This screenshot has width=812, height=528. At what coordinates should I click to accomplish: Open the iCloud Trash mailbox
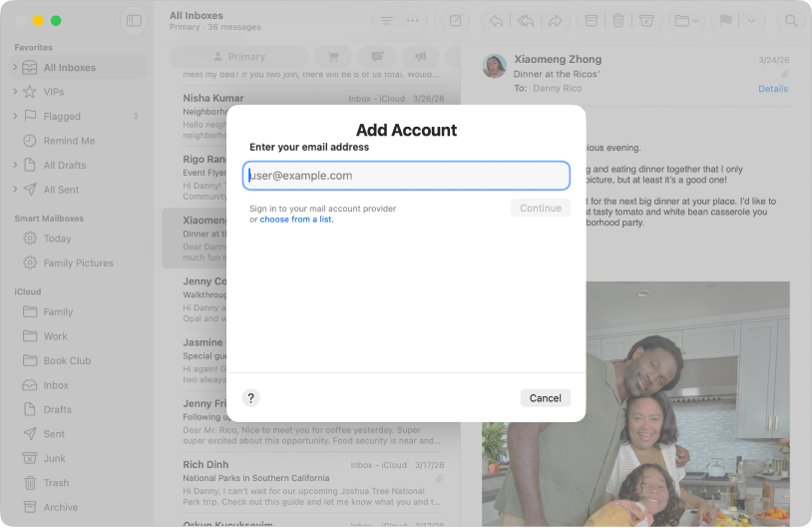click(78, 482)
